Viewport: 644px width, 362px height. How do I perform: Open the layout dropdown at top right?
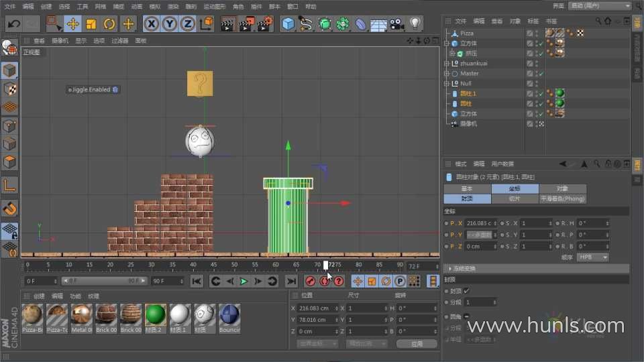[x=600, y=6]
